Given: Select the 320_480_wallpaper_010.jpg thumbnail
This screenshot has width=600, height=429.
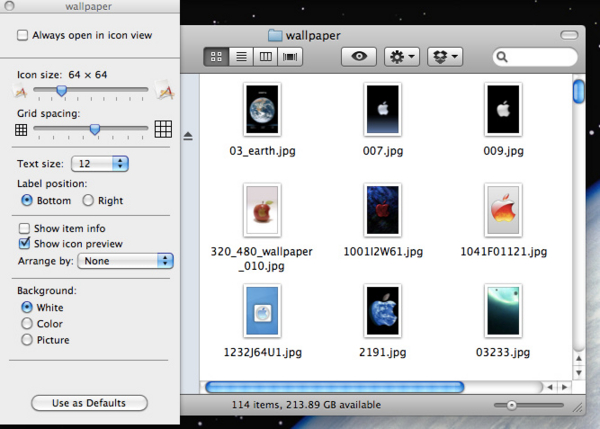Looking at the screenshot, I should tap(262, 210).
